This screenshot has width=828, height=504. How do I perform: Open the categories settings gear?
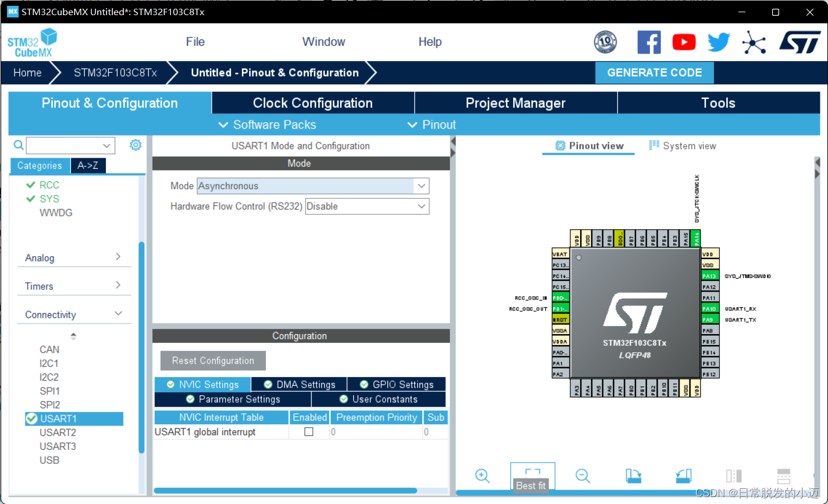click(136, 144)
